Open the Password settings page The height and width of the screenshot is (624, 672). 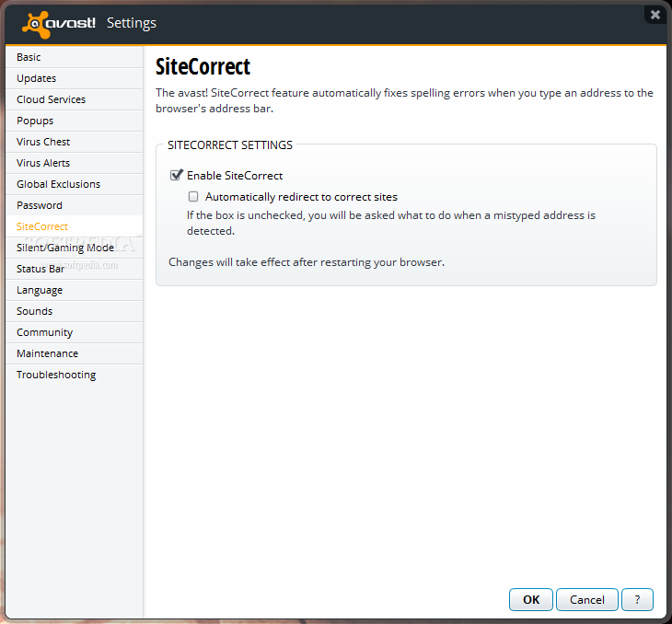point(75,205)
